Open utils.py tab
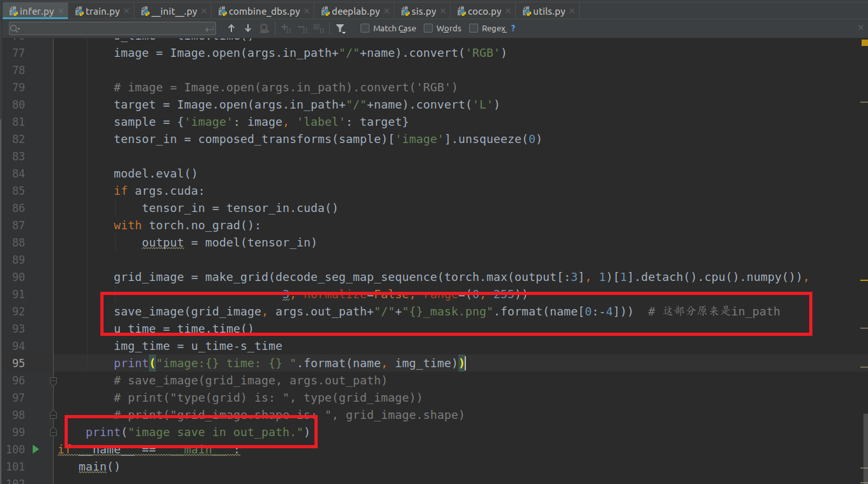This screenshot has width=868, height=484. pos(546,11)
